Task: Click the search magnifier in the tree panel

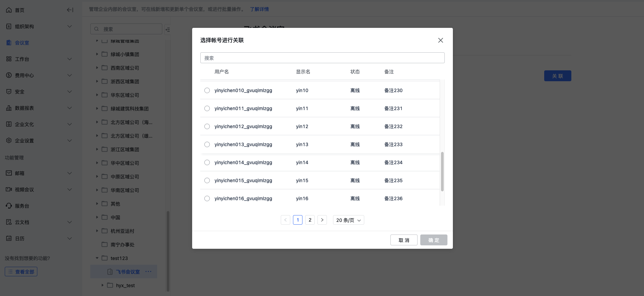Action: point(96,29)
